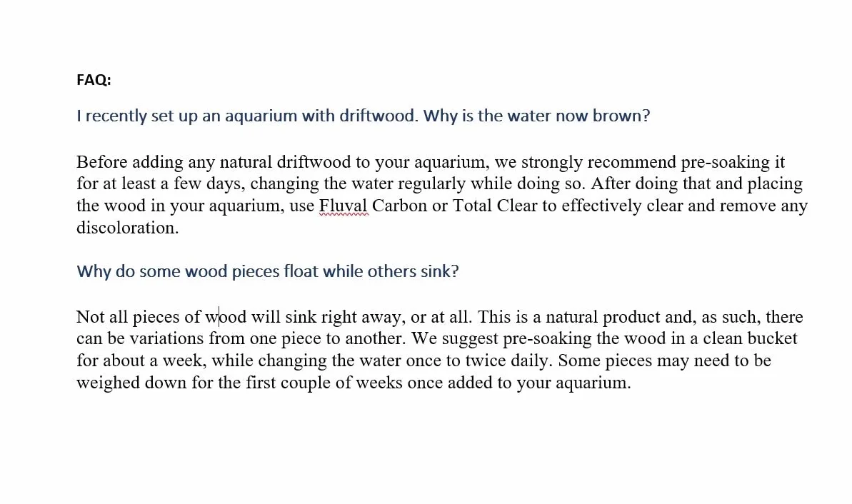Click the bold FAQ: heading
Viewport: 852px width, 504px height.
[94, 80]
